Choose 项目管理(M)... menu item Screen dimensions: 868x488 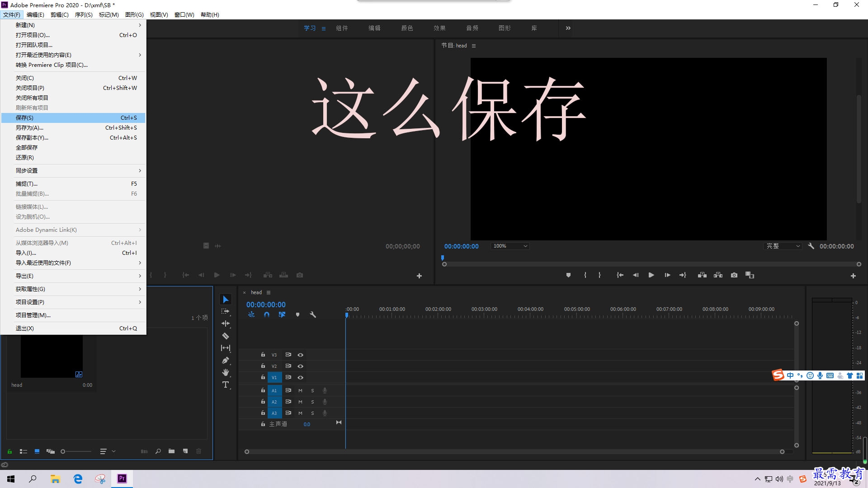[73, 315]
